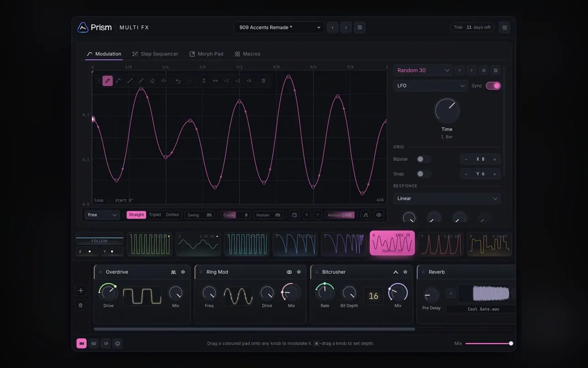Save the 909 Accents Remade preset

pyautogui.click(x=360, y=28)
